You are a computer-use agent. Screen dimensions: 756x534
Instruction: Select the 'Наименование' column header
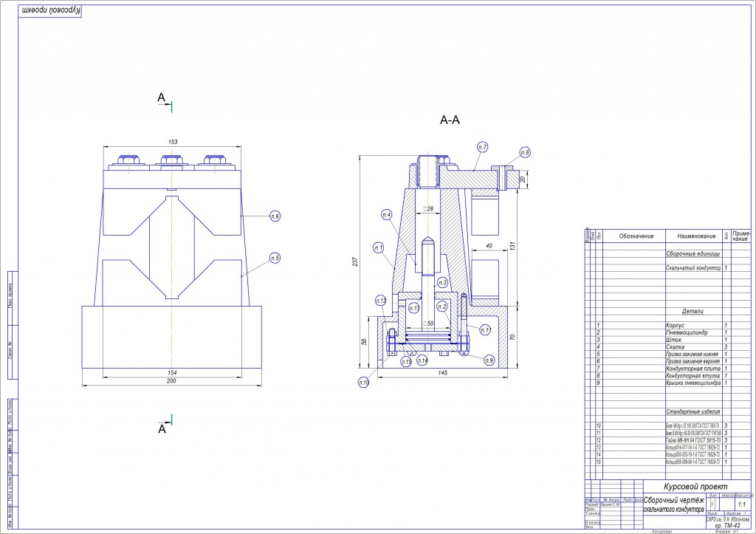pyautogui.click(x=696, y=236)
